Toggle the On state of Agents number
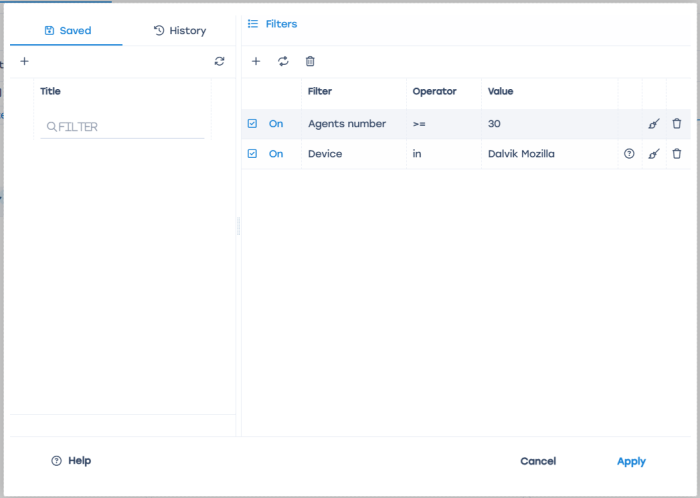The image size is (700, 498). 276,124
